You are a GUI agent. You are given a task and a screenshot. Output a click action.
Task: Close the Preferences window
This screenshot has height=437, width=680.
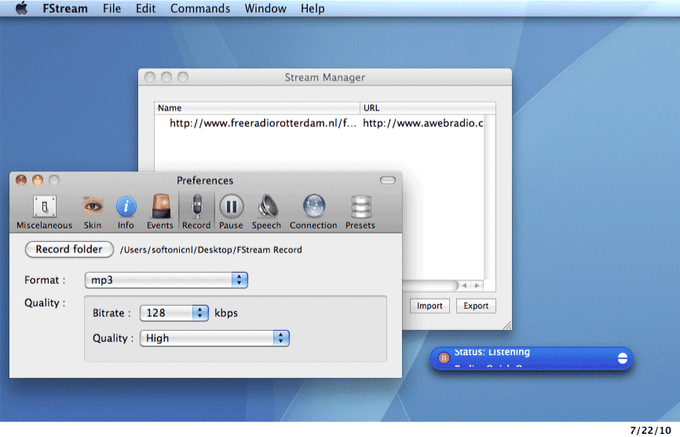(21, 180)
